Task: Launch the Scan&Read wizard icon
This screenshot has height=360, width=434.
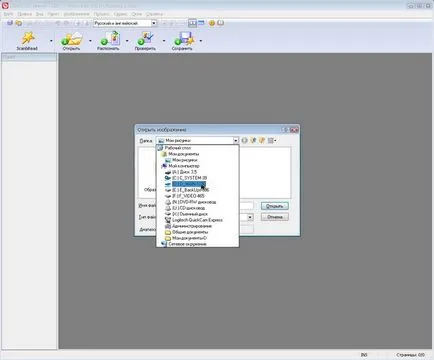Action: tap(27, 39)
